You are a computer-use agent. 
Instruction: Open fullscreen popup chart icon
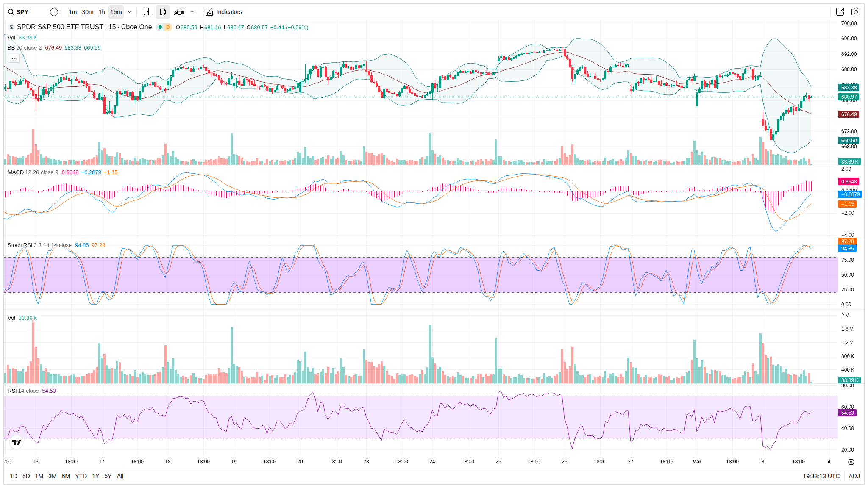(x=840, y=12)
